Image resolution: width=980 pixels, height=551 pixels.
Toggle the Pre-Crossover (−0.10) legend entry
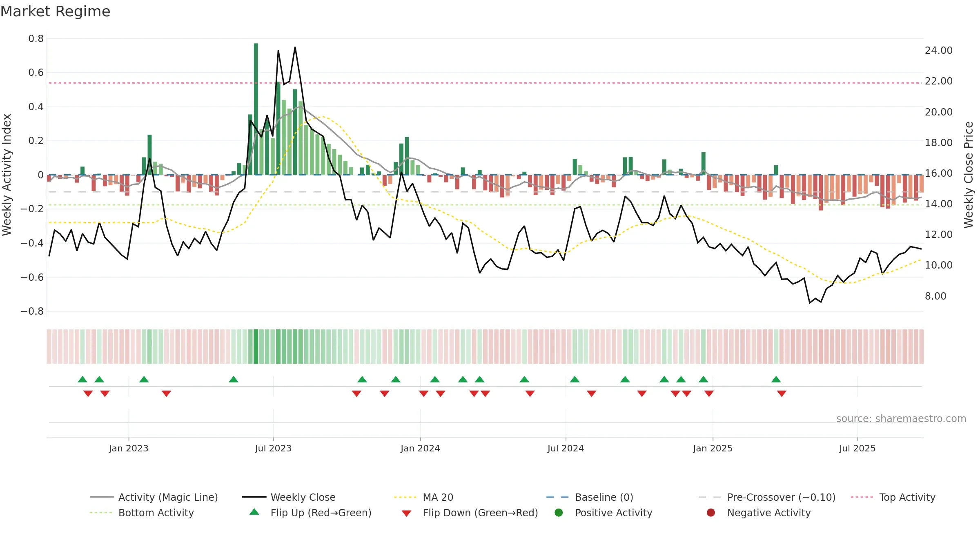[x=767, y=497]
